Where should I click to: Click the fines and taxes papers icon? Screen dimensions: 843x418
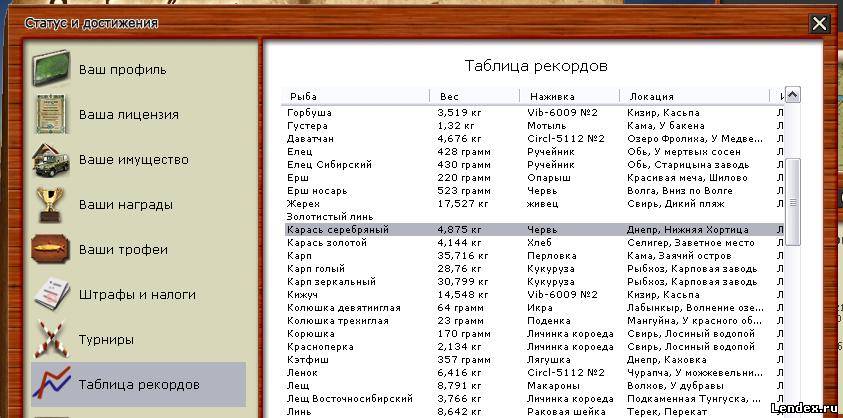(52, 294)
